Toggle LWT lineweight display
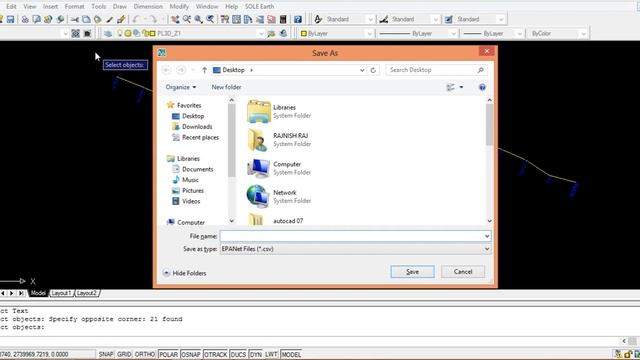640x360 pixels. pyautogui.click(x=271, y=354)
